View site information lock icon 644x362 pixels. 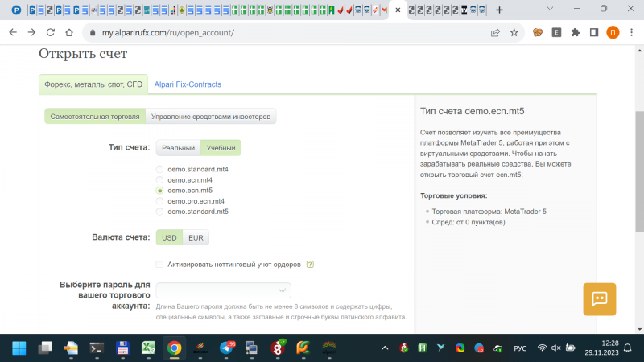pos(93,32)
